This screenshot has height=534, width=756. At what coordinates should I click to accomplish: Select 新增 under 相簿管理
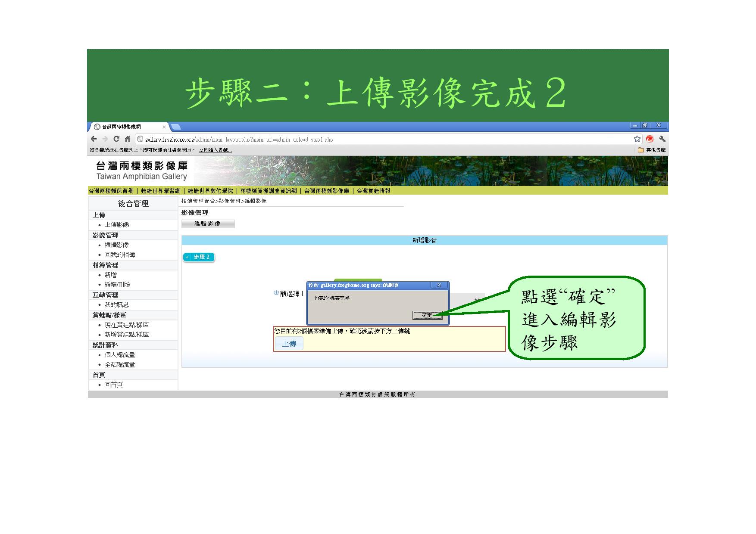click(111, 275)
